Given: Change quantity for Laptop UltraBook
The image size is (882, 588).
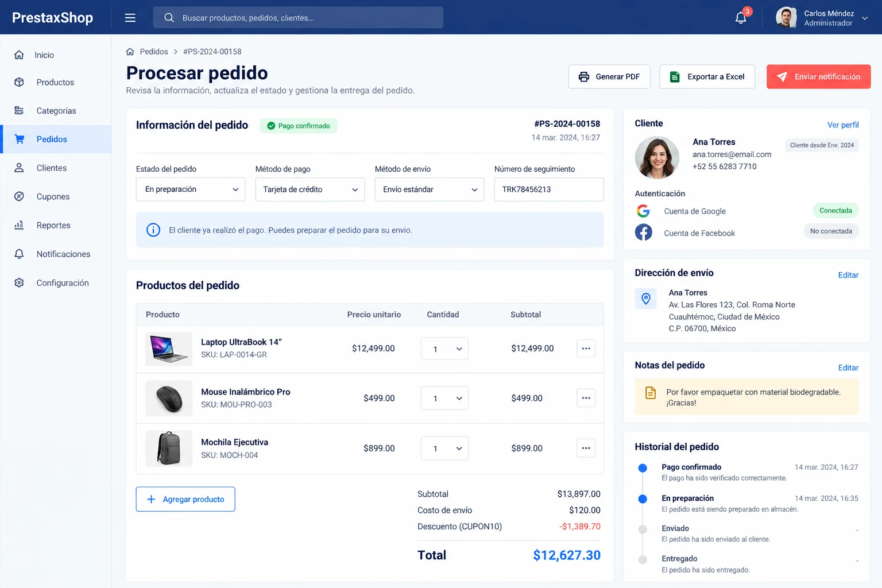Looking at the screenshot, I should [445, 349].
